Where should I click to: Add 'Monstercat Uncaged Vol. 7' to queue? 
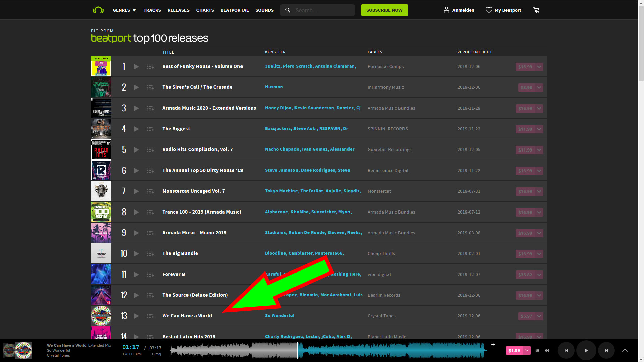150,191
